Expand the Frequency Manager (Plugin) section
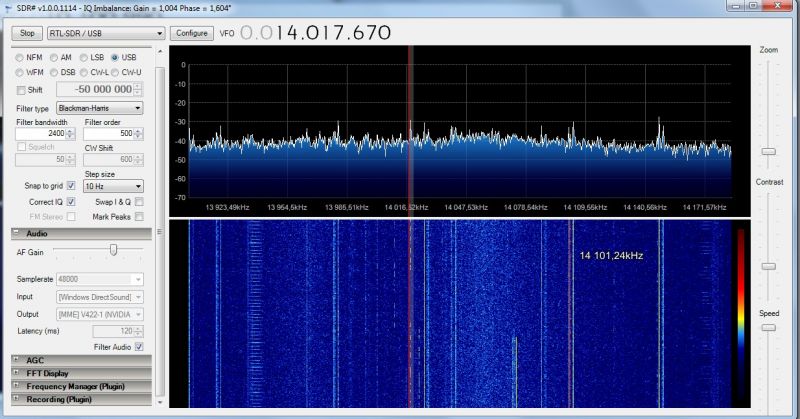Screen dimensions: 800x419 (81, 386)
